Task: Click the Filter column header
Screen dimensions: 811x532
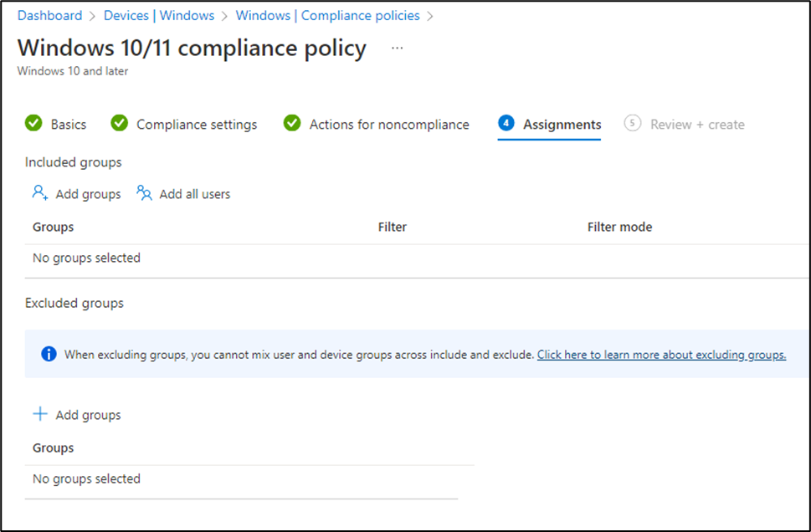Action: click(x=392, y=227)
